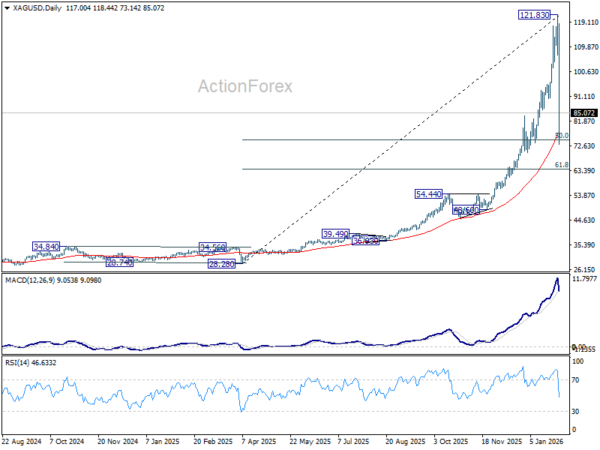Select the 54.440 resistance price label

[x=429, y=194]
